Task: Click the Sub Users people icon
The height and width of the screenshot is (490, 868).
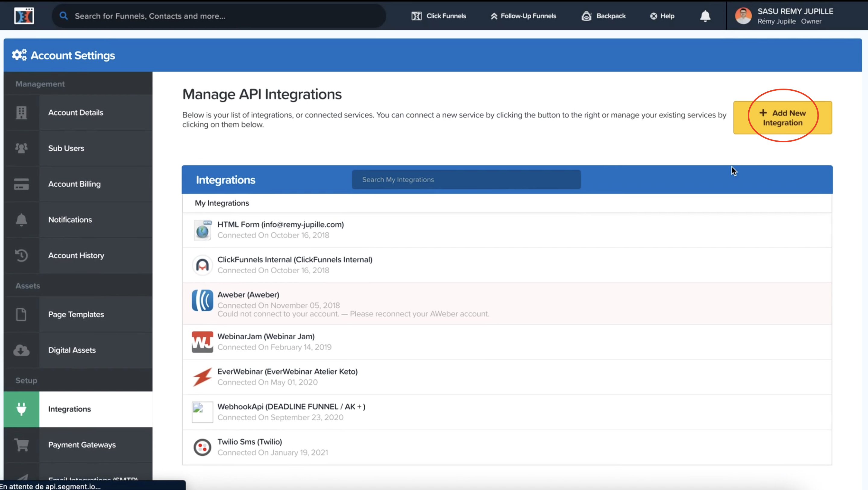Action: pos(21,148)
